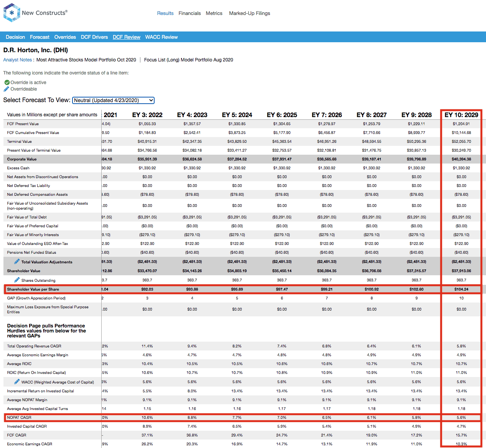Screen dimensions: 486x448
Task: Click the 'FCF Cumulative Present Value' row label
Action: (33, 133)
